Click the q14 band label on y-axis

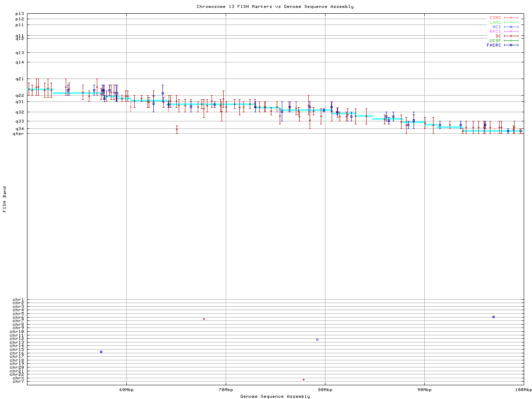click(x=20, y=62)
